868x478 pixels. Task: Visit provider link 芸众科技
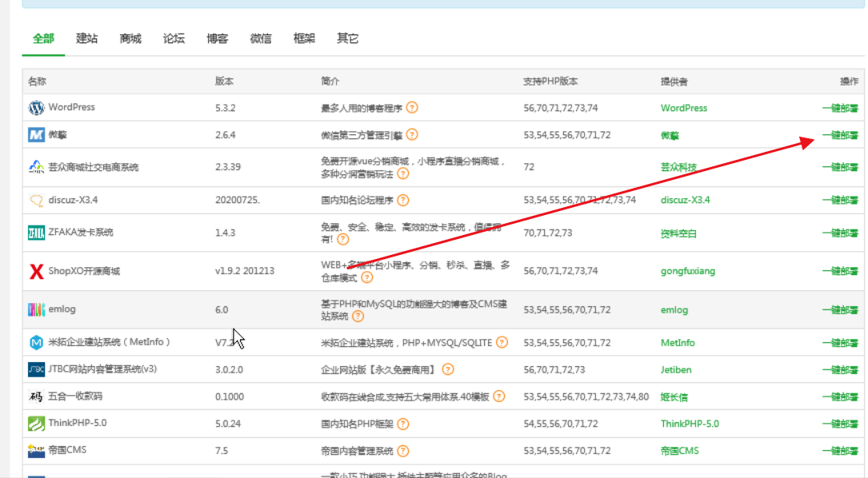coord(678,167)
